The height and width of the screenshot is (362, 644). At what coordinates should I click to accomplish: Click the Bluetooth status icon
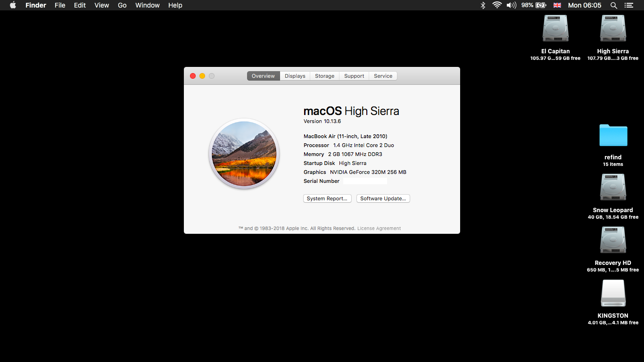click(x=483, y=5)
